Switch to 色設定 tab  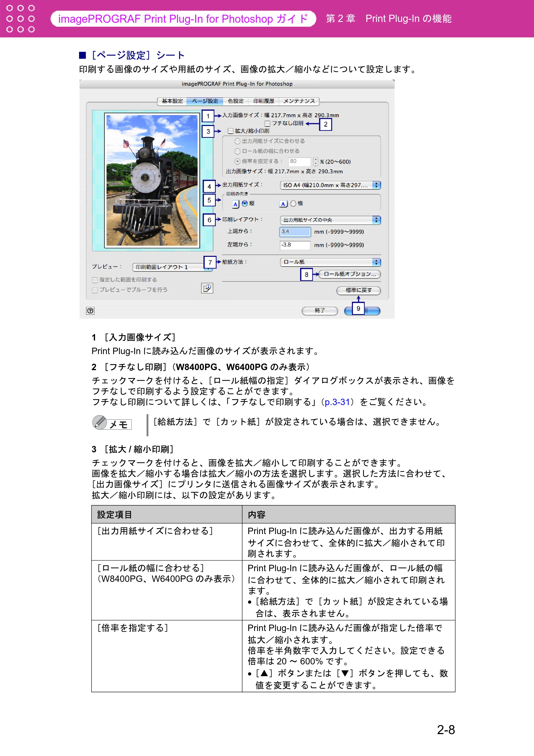(x=236, y=101)
